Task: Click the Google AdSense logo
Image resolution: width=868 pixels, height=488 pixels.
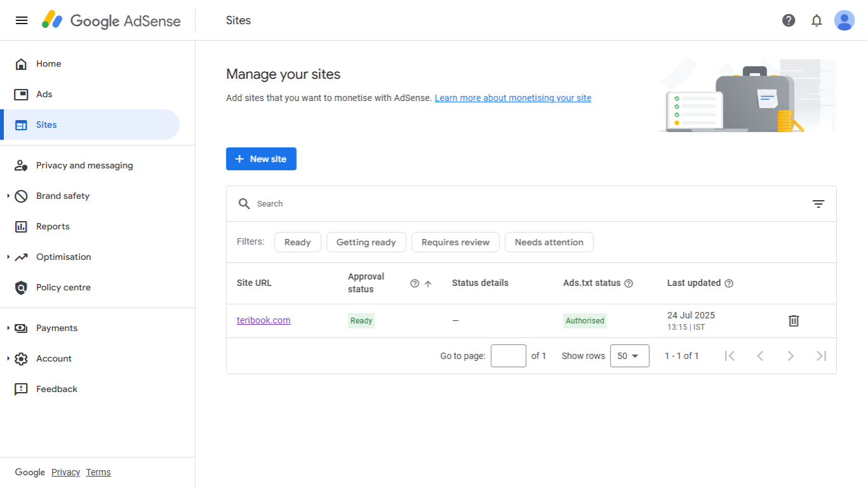Action: coord(111,20)
